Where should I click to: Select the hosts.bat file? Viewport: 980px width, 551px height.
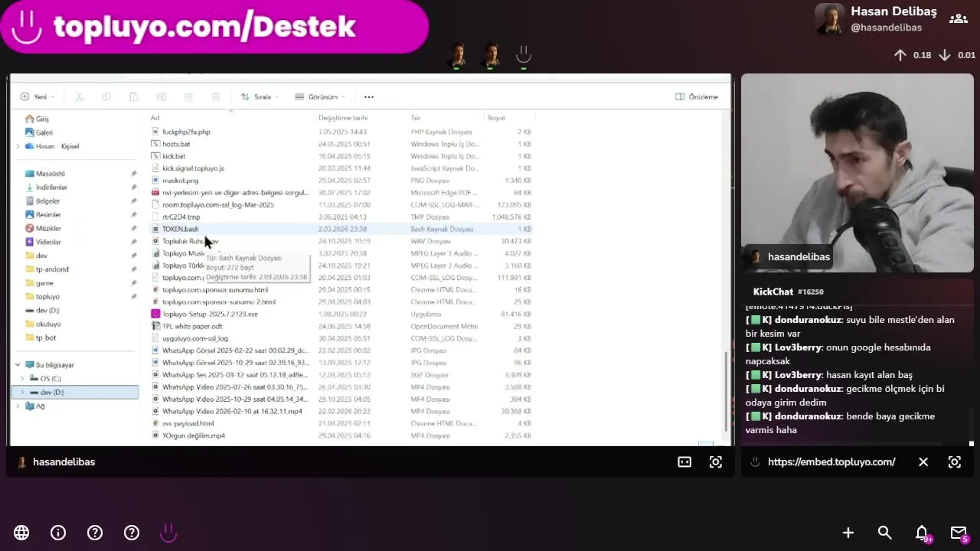click(x=176, y=144)
